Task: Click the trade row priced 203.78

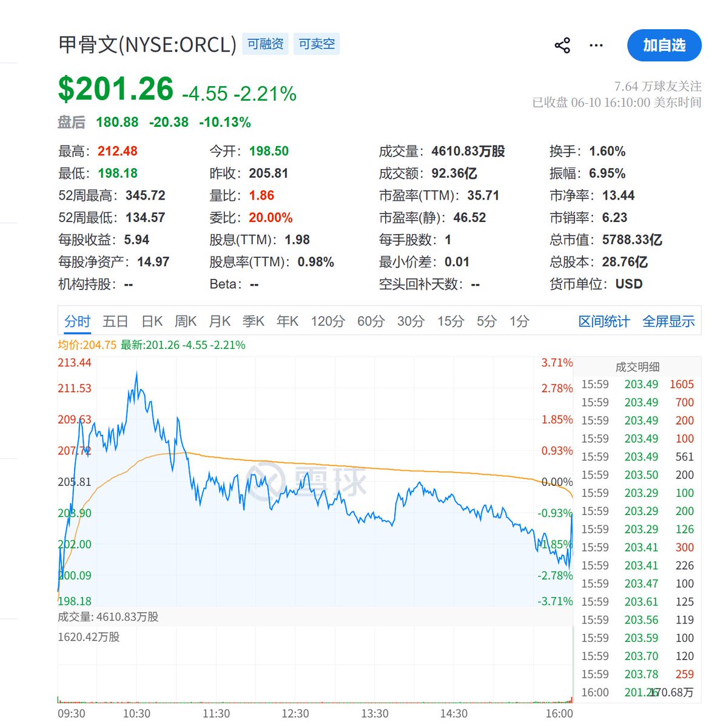Action: click(637, 674)
